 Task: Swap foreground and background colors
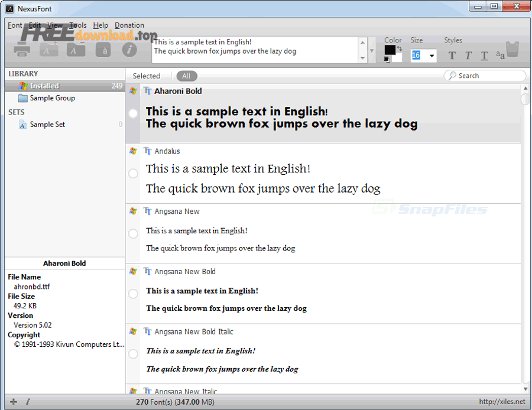click(x=400, y=48)
